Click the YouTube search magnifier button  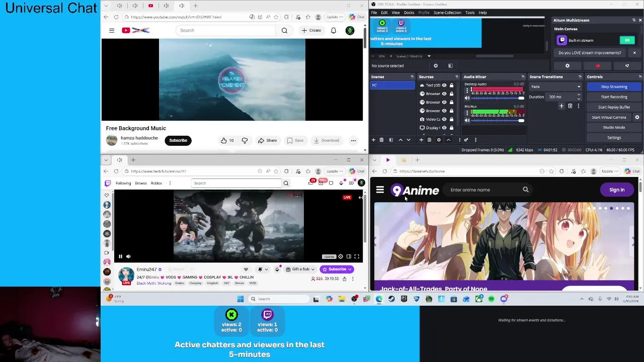pyautogui.click(x=285, y=31)
